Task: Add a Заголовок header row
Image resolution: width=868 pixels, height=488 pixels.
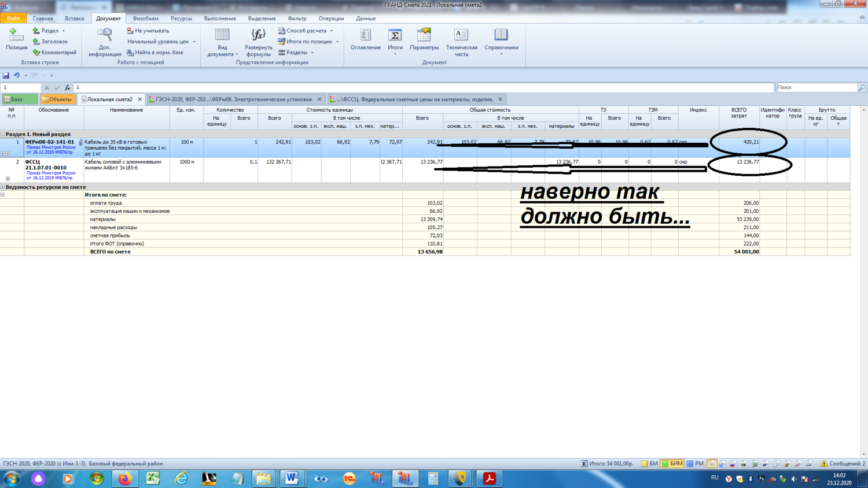Action: tap(50, 42)
